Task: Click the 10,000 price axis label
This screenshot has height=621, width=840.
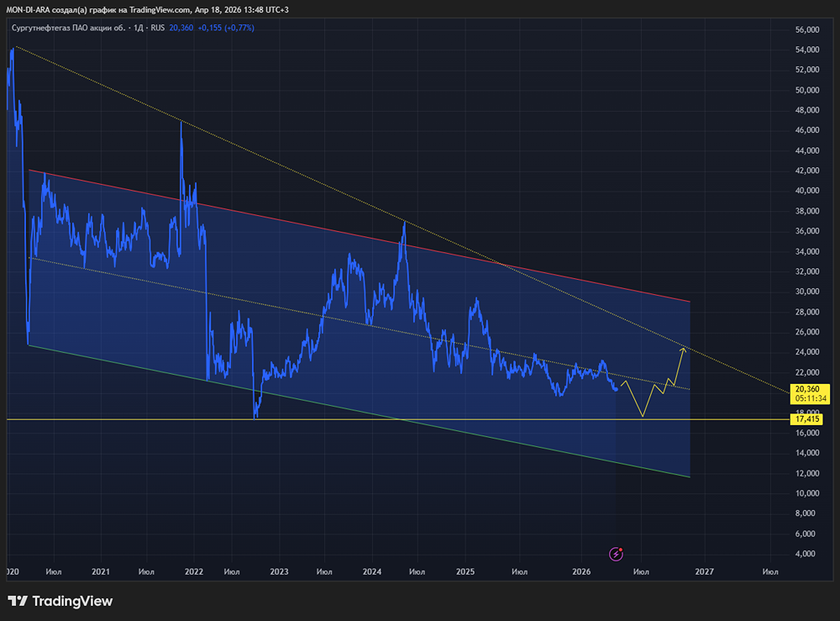Action: (x=807, y=493)
